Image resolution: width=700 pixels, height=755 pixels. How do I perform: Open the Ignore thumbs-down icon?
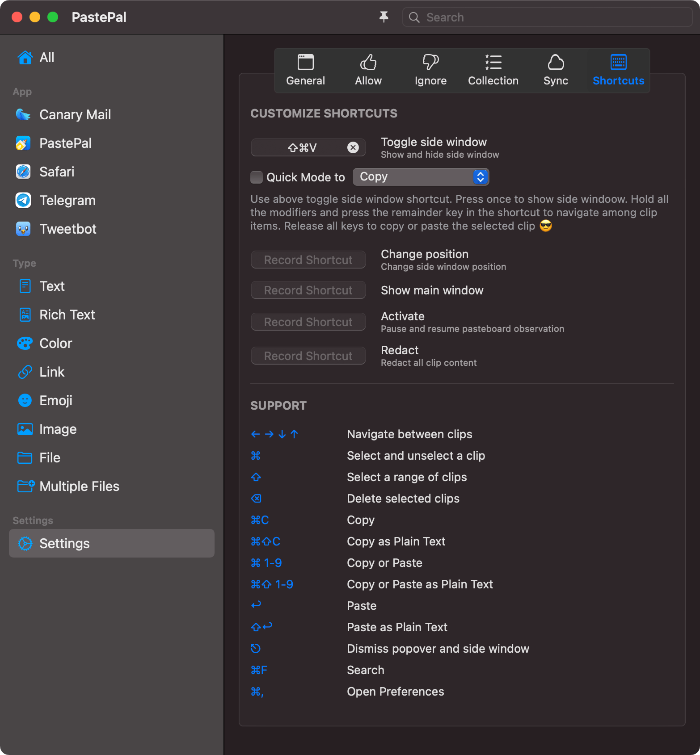pos(431,62)
